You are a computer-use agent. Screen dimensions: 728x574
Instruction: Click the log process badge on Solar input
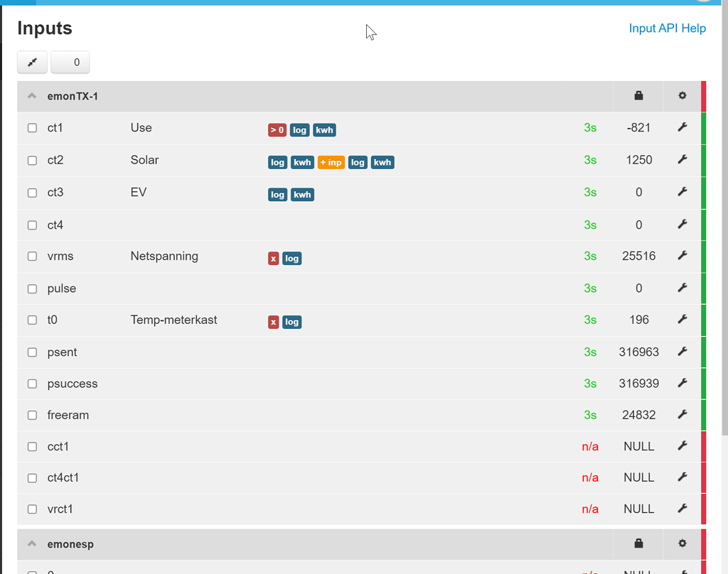tap(277, 162)
